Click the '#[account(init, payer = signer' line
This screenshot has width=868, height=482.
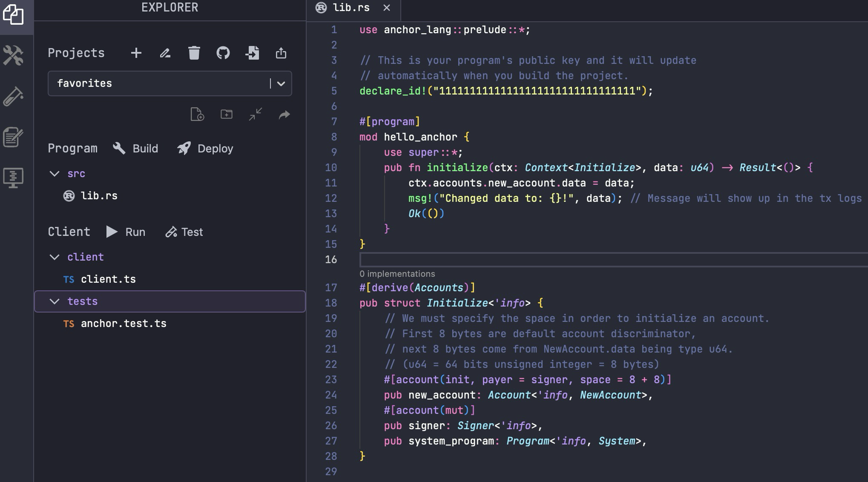527,380
